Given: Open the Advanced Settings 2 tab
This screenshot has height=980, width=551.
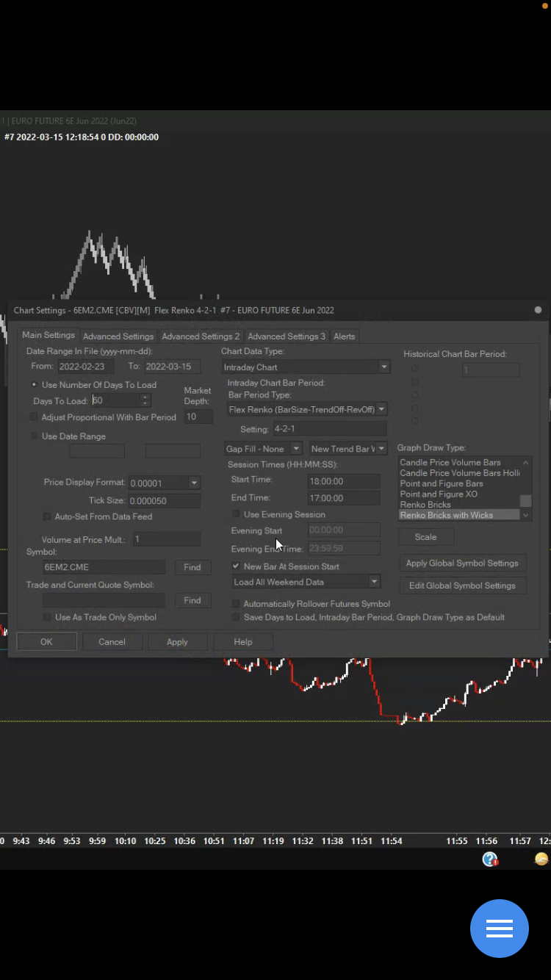Looking at the screenshot, I should 201,336.
